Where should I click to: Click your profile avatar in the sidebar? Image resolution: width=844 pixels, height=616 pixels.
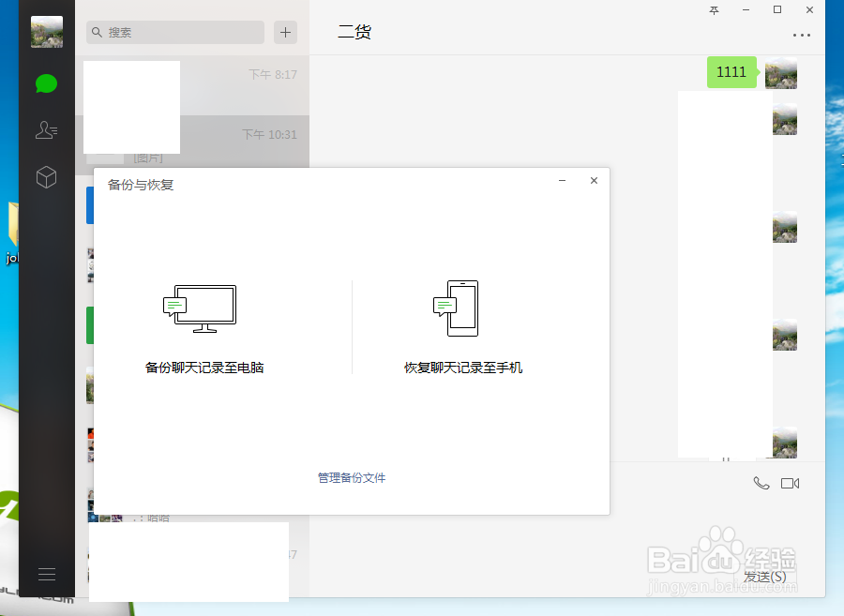click(x=46, y=32)
